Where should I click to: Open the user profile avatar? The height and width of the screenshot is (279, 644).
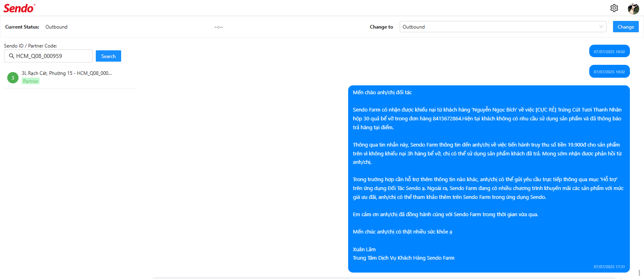(x=633, y=8)
